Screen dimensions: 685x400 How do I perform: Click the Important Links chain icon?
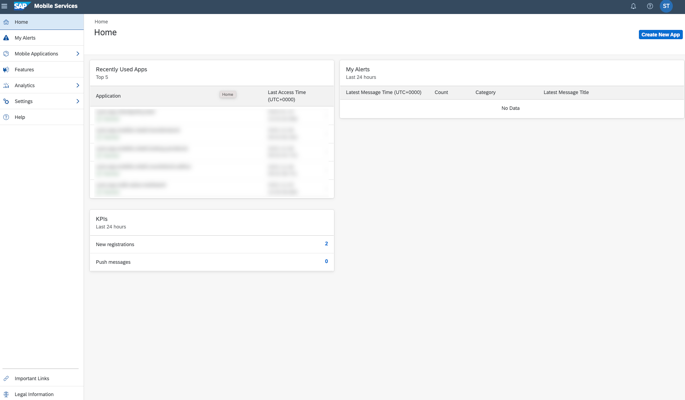(6, 379)
